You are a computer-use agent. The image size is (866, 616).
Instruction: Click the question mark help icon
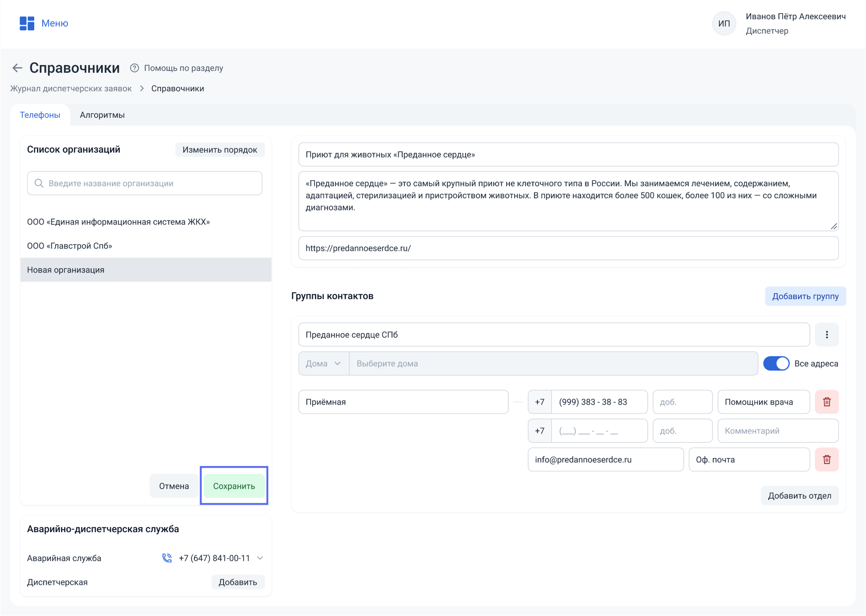pos(134,68)
